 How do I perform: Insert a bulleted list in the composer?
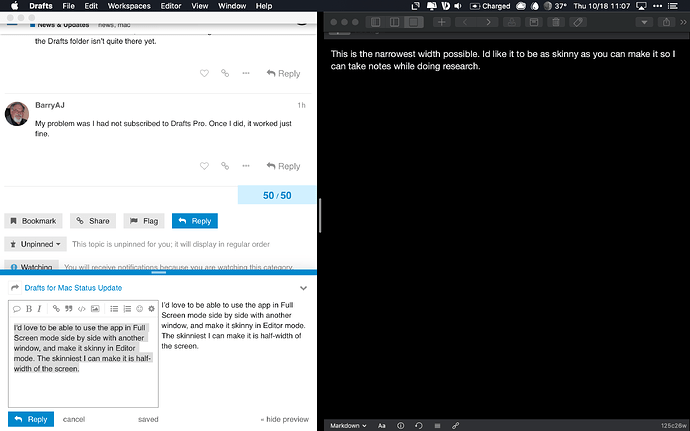tap(114, 309)
